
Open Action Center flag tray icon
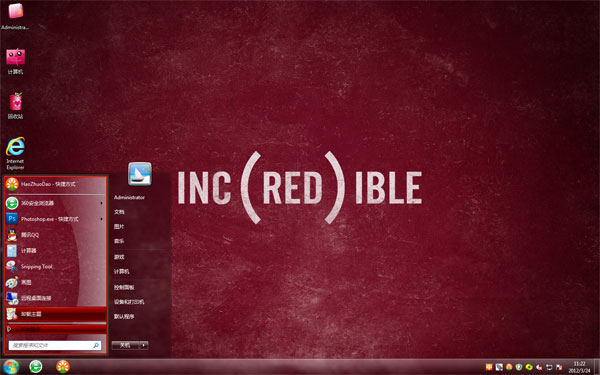tap(559, 367)
